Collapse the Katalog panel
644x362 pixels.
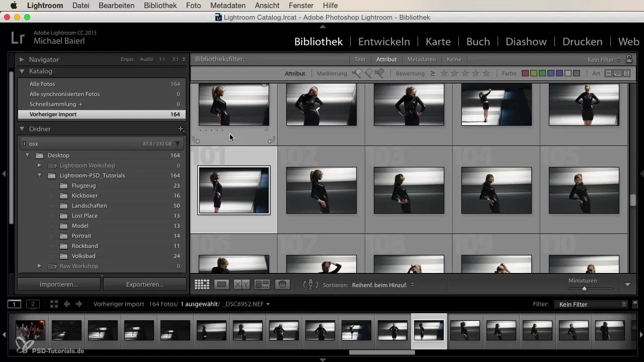pyautogui.click(x=22, y=71)
